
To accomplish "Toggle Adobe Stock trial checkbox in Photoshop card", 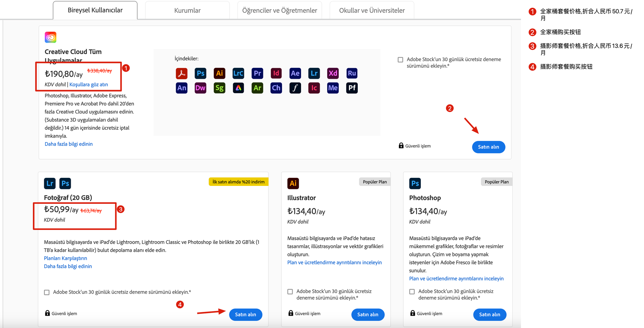I will 412,292.
